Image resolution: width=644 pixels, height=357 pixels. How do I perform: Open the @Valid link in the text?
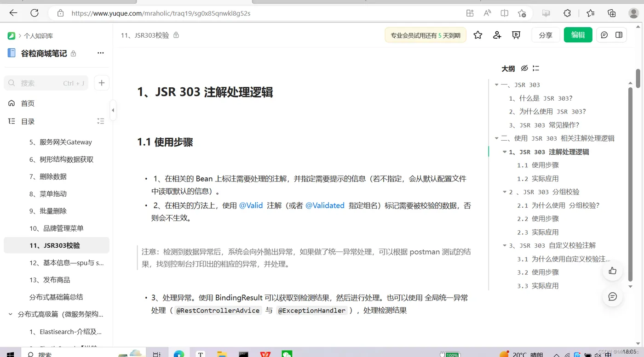(x=251, y=205)
